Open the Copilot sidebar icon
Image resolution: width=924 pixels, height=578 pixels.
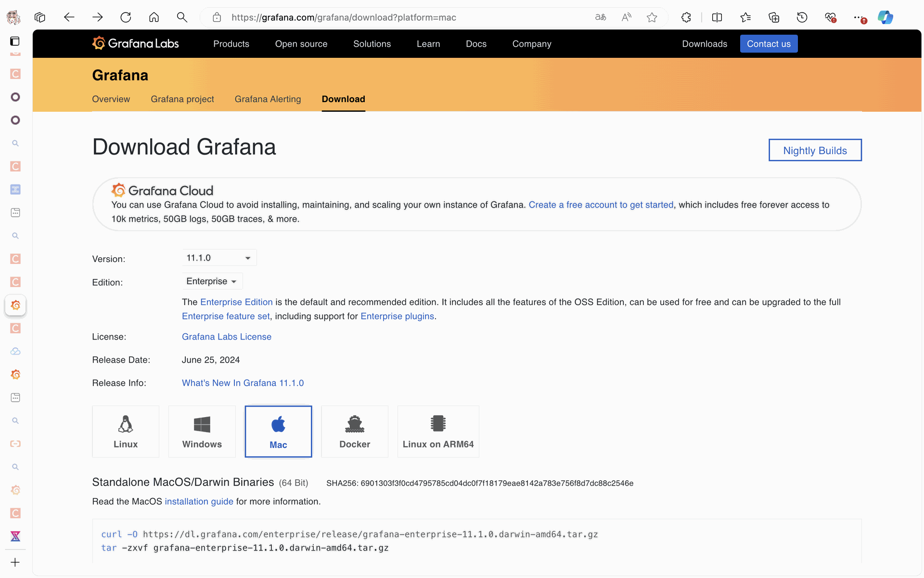click(885, 17)
